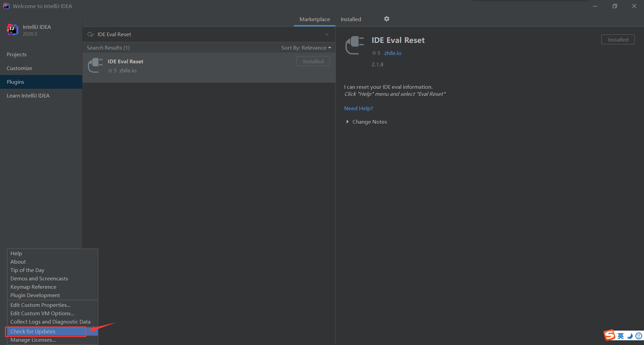Image resolution: width=644 pixels, height=345 pixels.
Task: Click the title bar IntelliJ app icon
Action: (6, 6)
